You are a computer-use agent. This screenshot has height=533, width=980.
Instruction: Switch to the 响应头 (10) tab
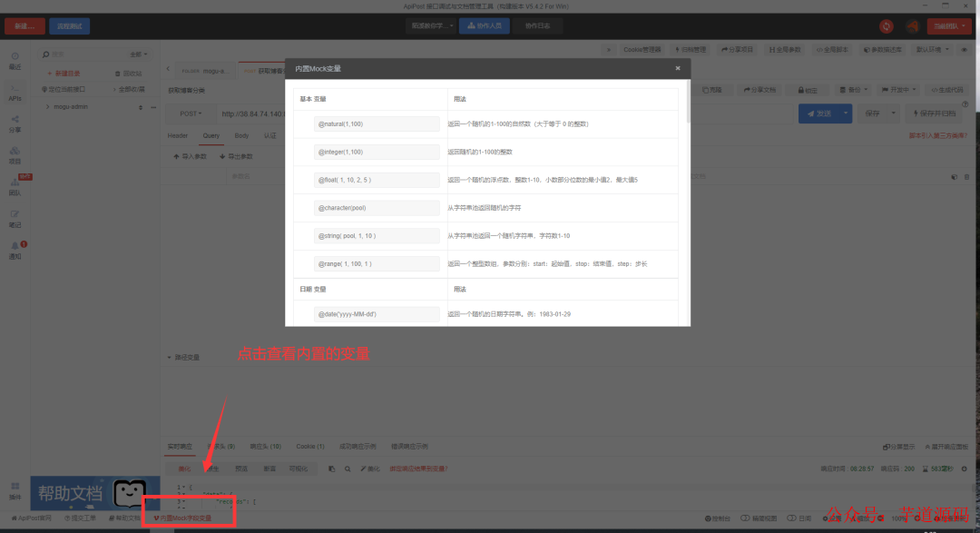click(266, 447)
